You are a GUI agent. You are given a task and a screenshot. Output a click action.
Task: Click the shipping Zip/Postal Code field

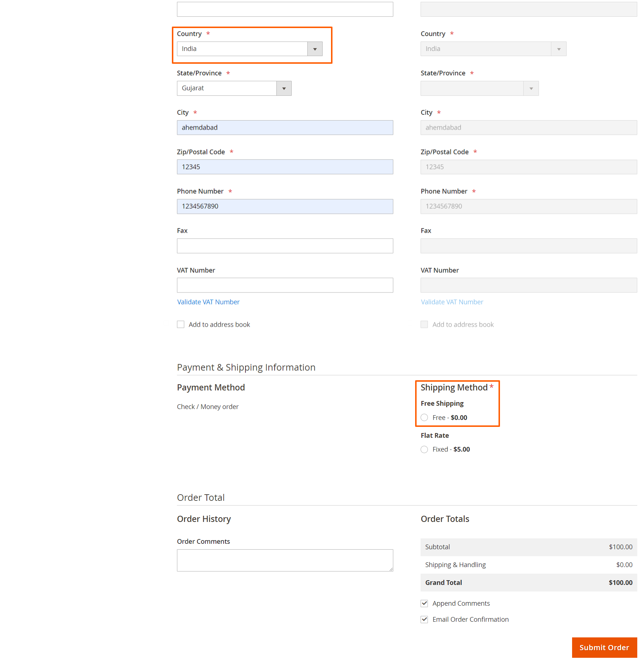pyautogui.click(x=529, y=167)
